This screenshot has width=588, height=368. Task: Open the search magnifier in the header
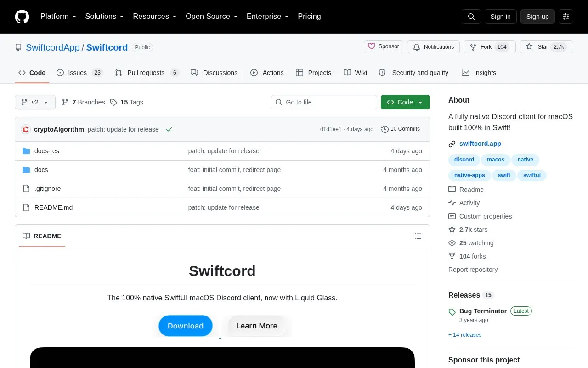coord(471,17)
